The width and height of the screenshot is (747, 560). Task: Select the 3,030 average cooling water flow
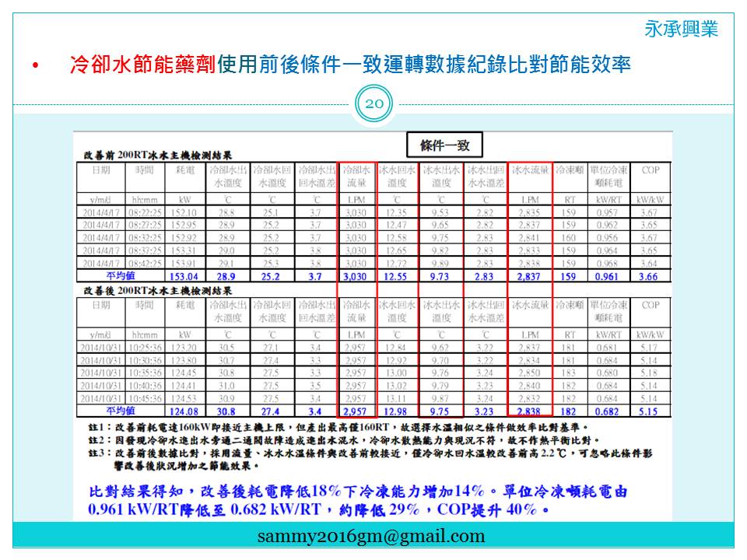point(356,277)
